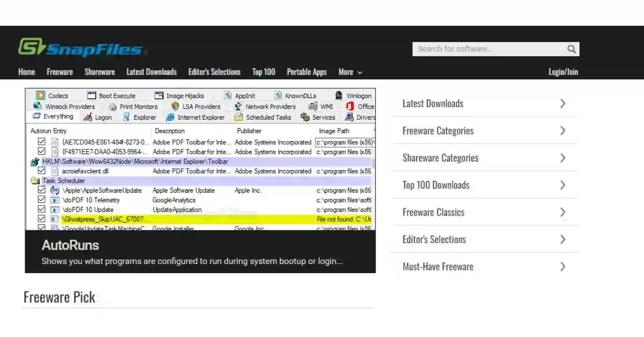Open Editor's Selections in navigation bar
This screenshot has height=337, width=644.
(214, 72)
